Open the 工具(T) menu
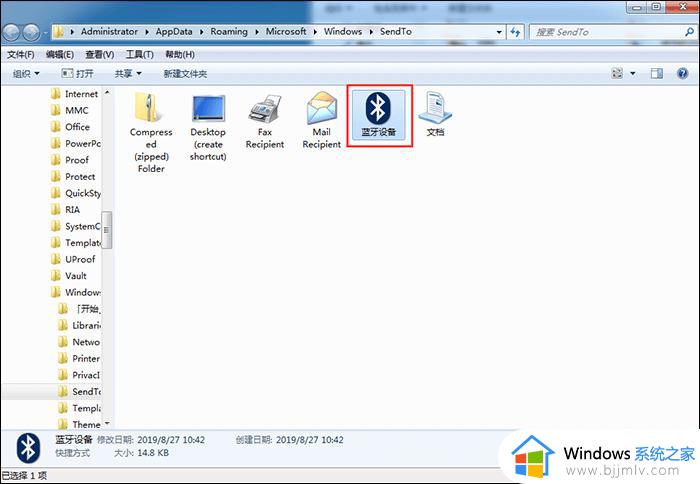This screenshot has height=484, width=700. (139, 54)
